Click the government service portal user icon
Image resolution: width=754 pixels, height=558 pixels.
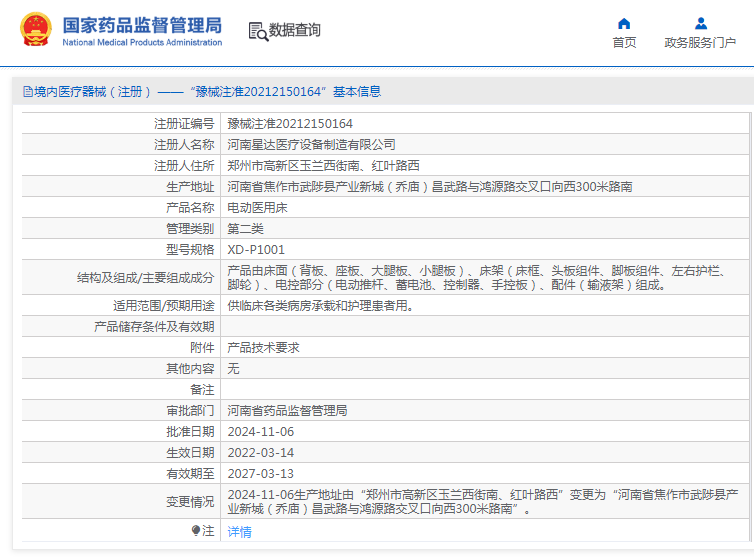(701, 23)
